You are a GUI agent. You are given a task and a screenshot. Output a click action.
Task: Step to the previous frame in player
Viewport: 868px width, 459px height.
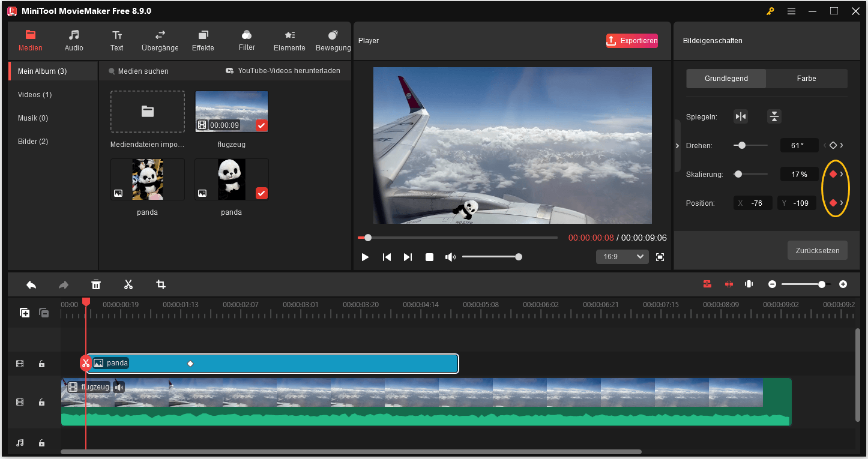pos(387,257)
